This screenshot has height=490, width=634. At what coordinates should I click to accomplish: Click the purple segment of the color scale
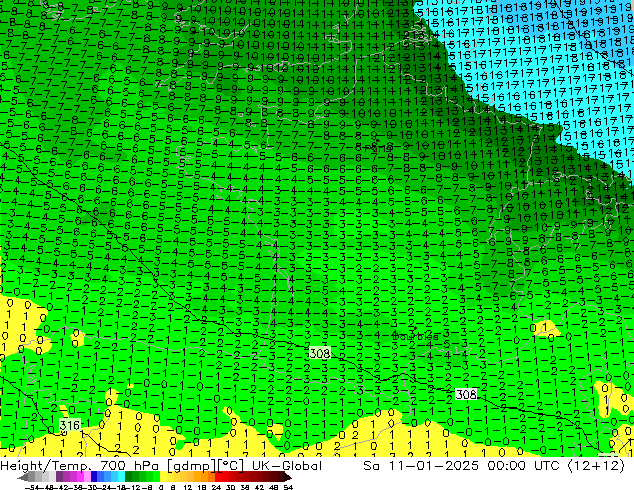pyautogui.click(x=66, y=476)
